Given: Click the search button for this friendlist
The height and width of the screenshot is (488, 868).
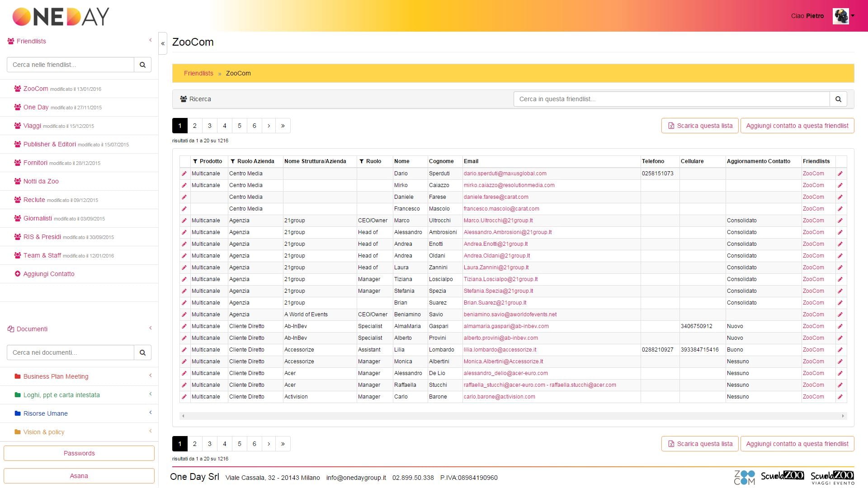Looking at the screenshot, I should (838, 99).
